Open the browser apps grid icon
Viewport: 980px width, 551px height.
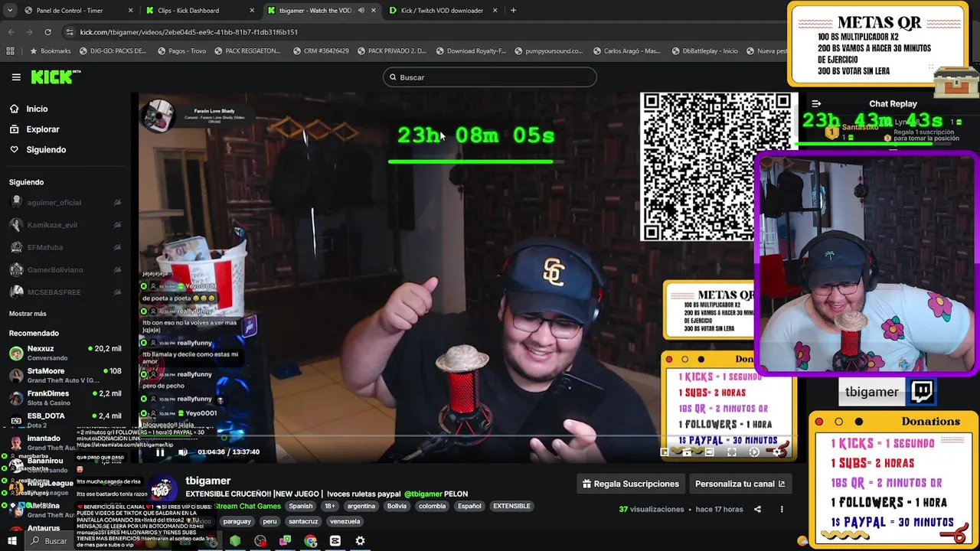click(10, 51)
